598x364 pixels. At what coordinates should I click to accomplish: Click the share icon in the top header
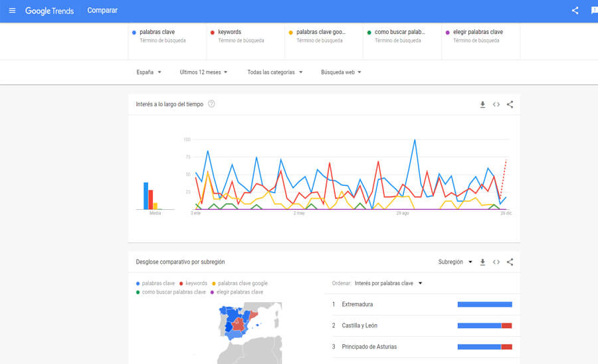coord(575,10)
